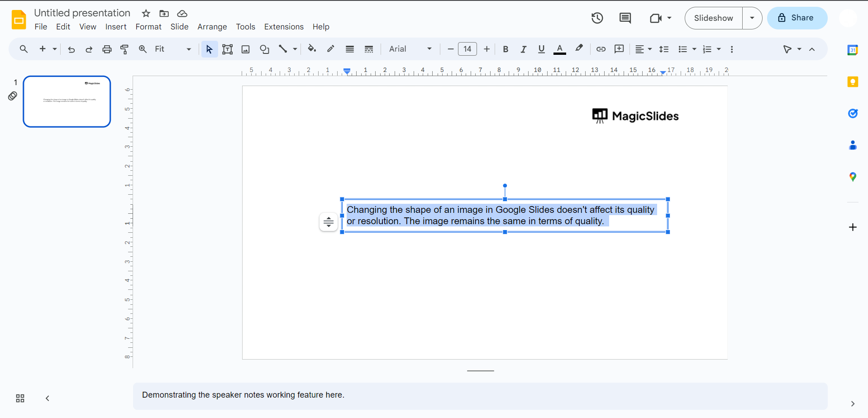This screenshot has width=868, height=418.
Task: Open the Arial font dropdown
Action: [410, 49]
